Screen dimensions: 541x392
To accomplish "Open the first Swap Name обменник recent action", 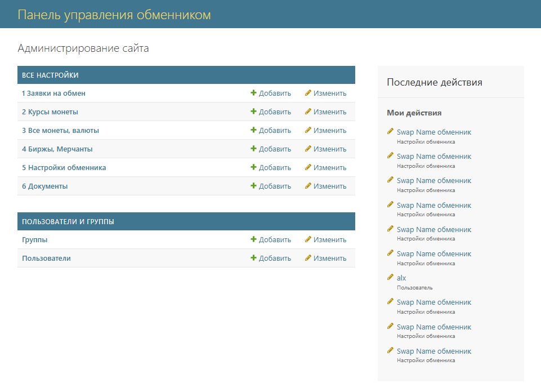I will [x=433, y=132].
